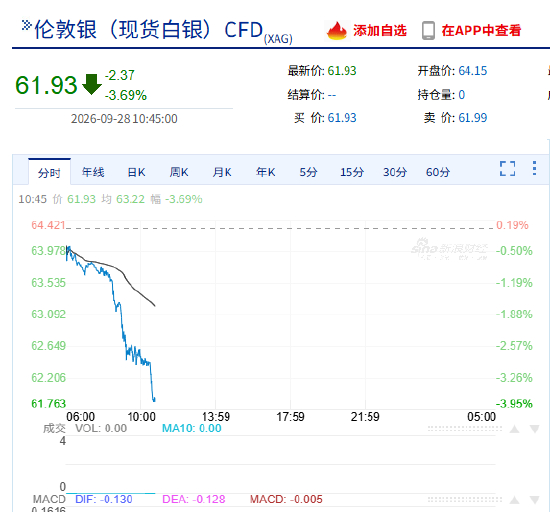This screenshot has height=512, width=550.
Task: Select the 60分 interval tab
Action: coord(438,172)
